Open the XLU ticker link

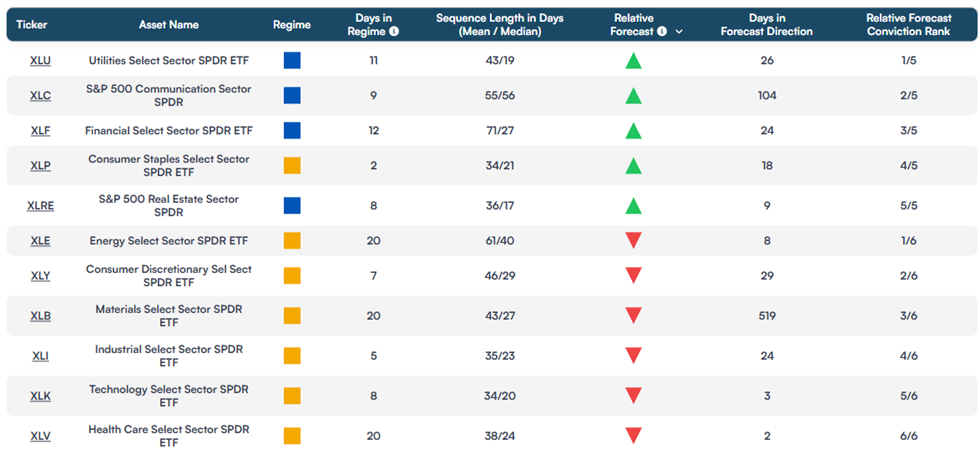pyautogui.click(x=41, y=61)
